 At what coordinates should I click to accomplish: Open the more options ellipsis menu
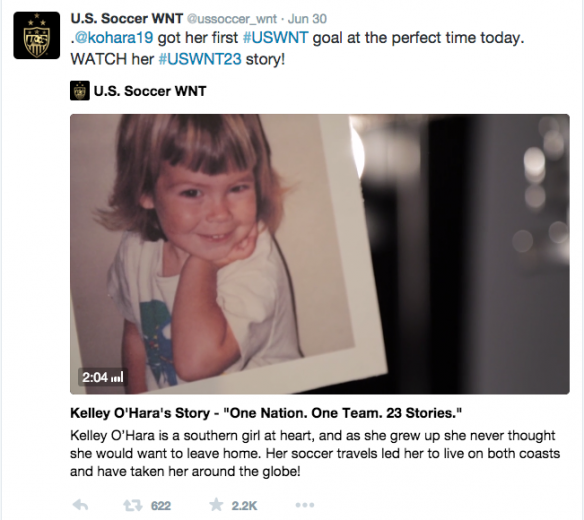pos(305,505)
